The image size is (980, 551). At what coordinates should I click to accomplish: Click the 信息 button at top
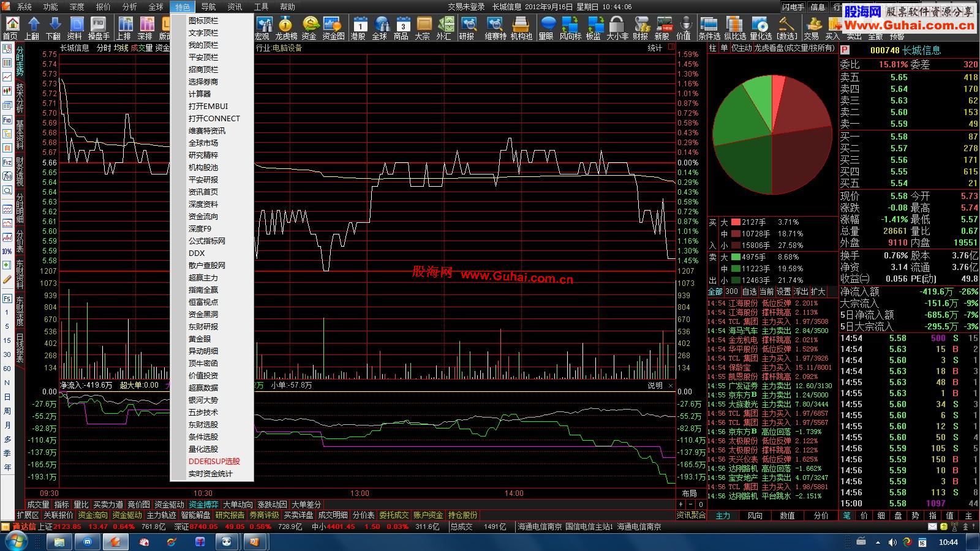tap(818, 7)
